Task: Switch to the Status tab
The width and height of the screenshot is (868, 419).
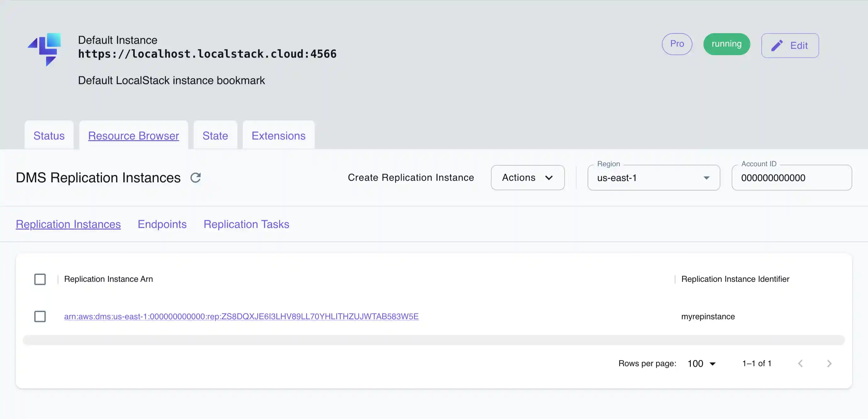Action: [48, 135]
